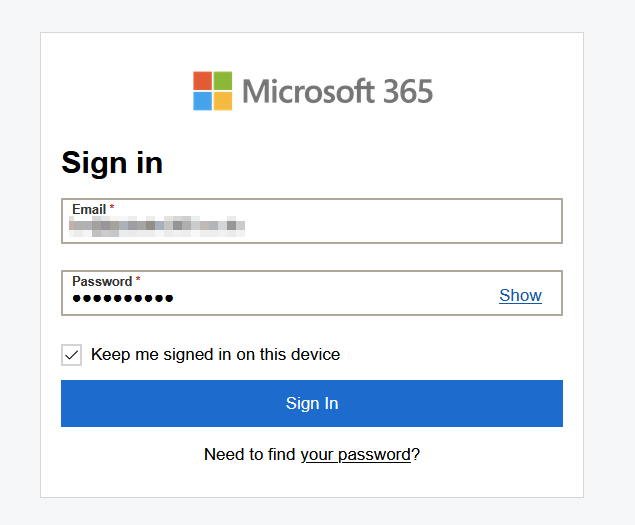Click the Email field label
635x525 pixels.
pyautogui.click(x=89, y=209)
